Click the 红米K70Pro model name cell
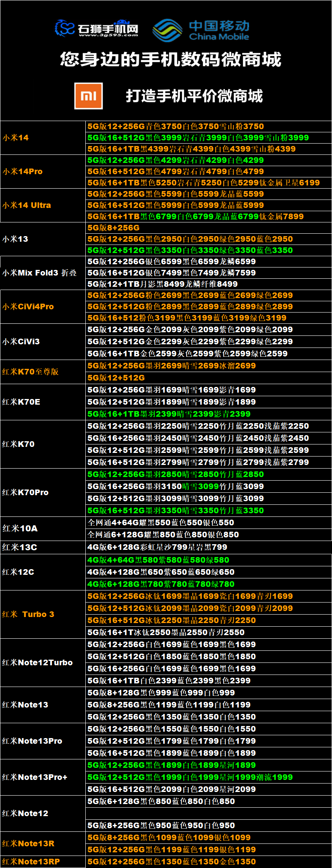The height and width of the screenshot is (868, 332). [43, 492]
